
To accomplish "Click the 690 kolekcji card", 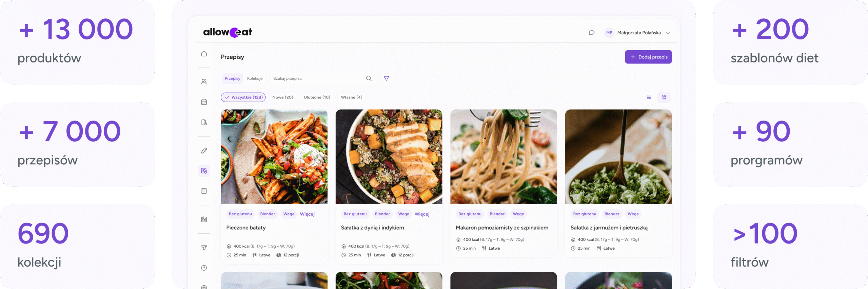I will [x=77, y=247].
